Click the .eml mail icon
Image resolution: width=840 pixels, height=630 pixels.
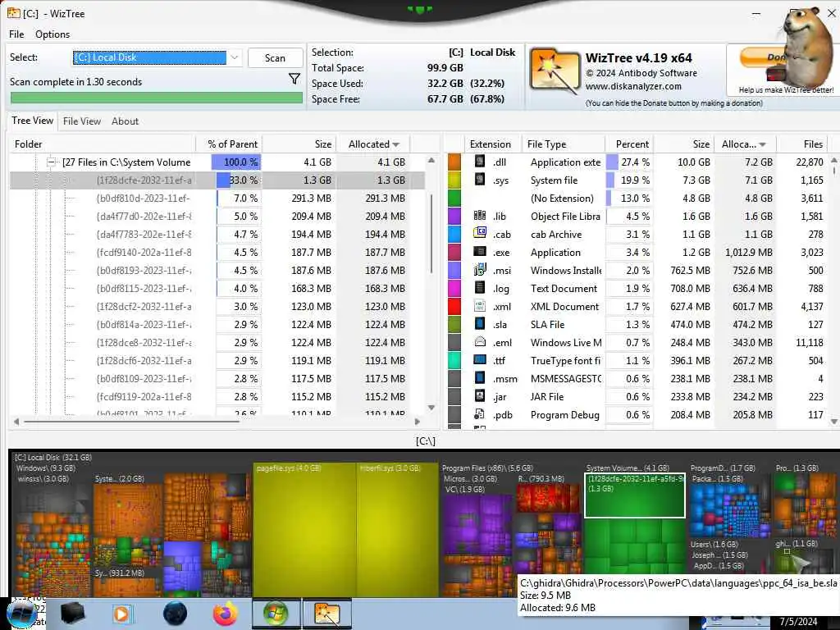pyautogui.click(x=479, y=342)
